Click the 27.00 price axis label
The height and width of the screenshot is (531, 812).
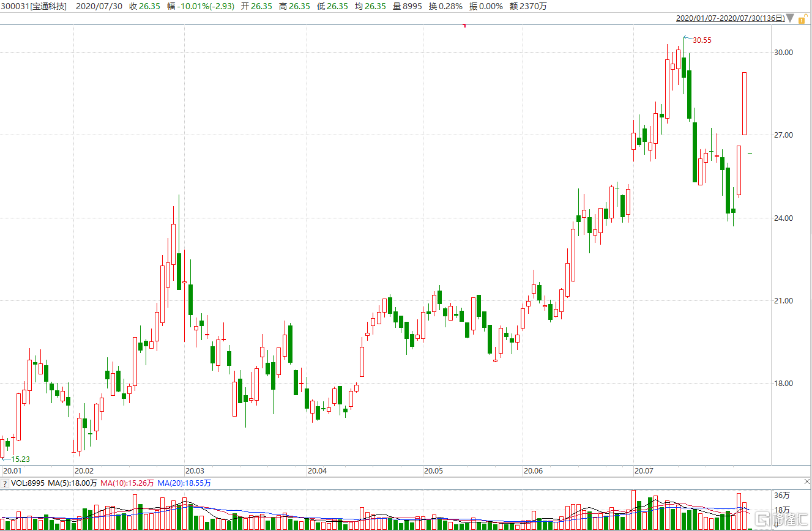click(x=784, y=135)
